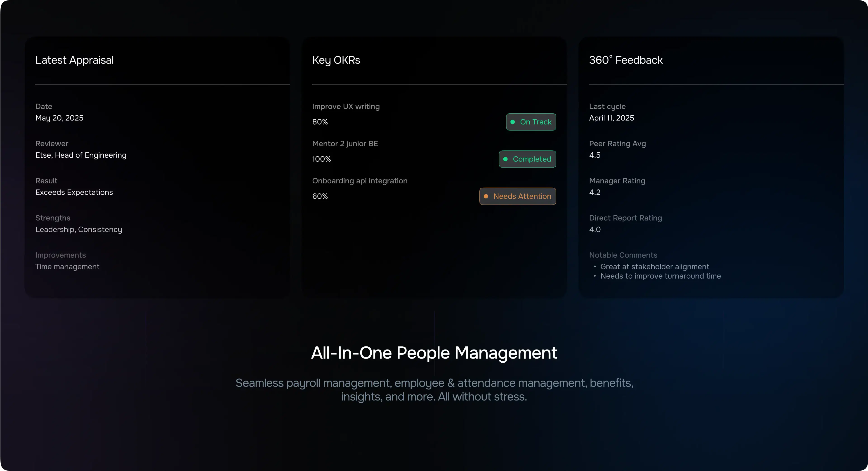Click the Exceeds Expectations result text
868x471 pixels.
click(x=74, y=192)
